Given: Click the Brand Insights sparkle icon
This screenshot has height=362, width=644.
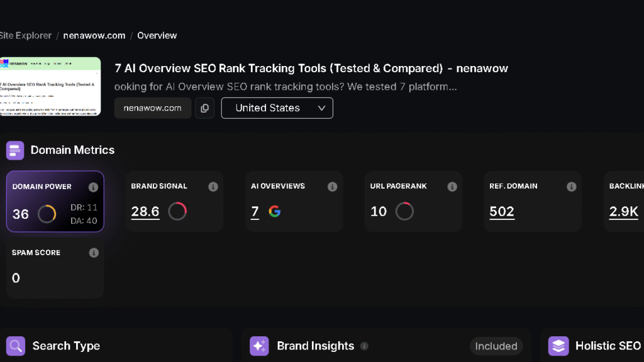Looking at the screenshot, I should (259, 346).
